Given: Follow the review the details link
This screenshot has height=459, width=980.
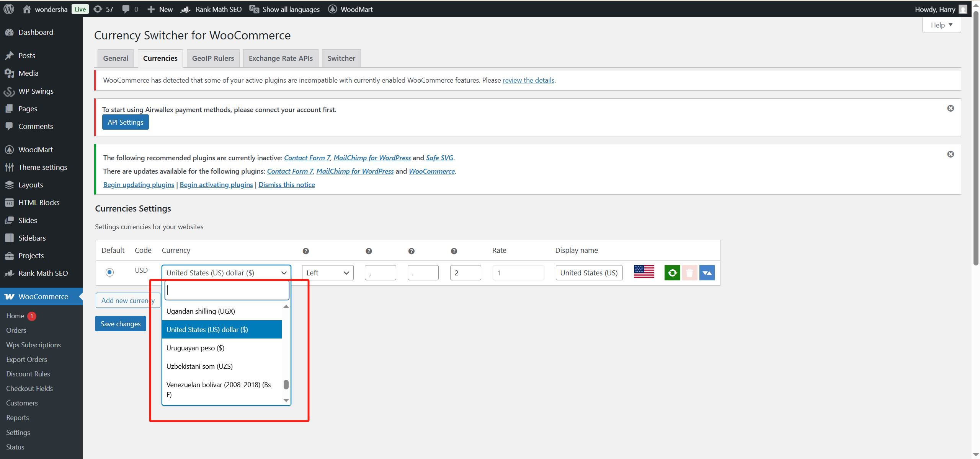Looking at the screenshot, I should coord(528,80).
